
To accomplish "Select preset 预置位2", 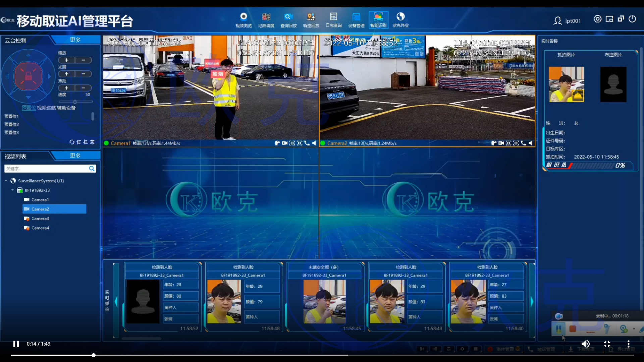I will (x=11, y=124).
